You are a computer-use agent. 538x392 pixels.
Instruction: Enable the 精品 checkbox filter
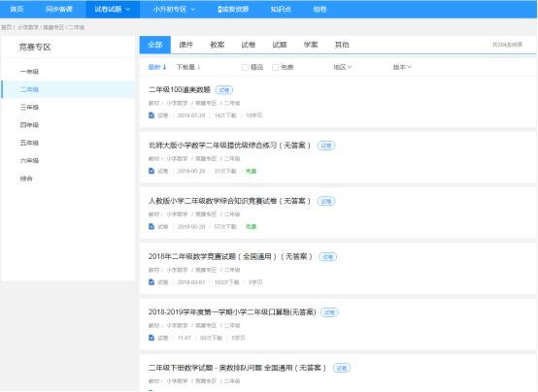pyautogui.click(x=245, y=67)
